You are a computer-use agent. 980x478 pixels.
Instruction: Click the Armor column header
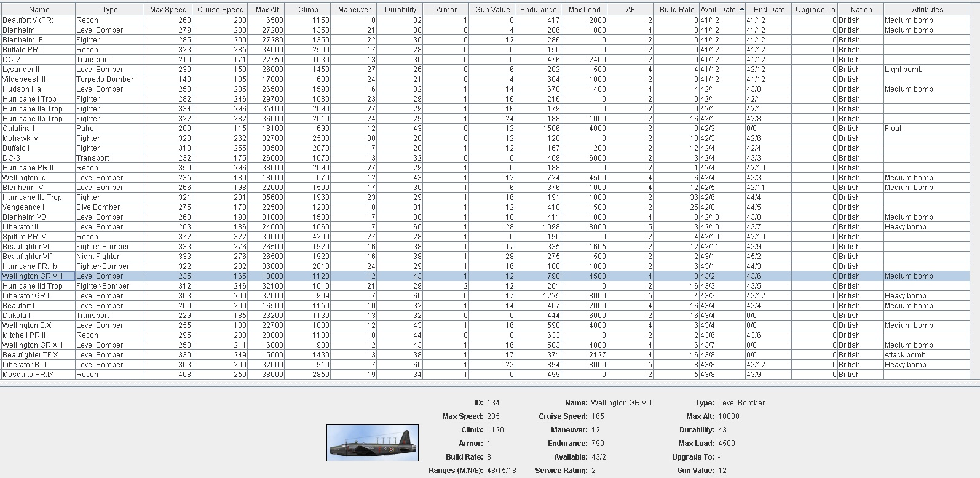click(446, 9)
